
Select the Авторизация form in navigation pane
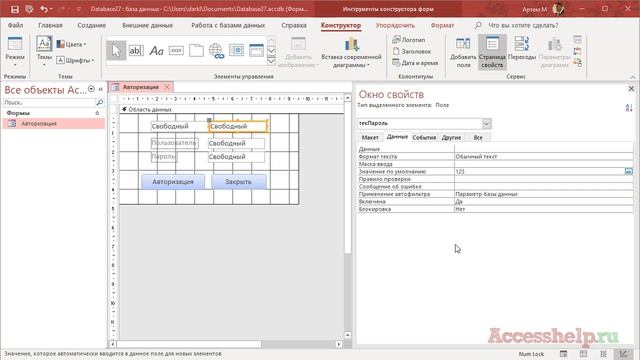[x=53, y=124]
